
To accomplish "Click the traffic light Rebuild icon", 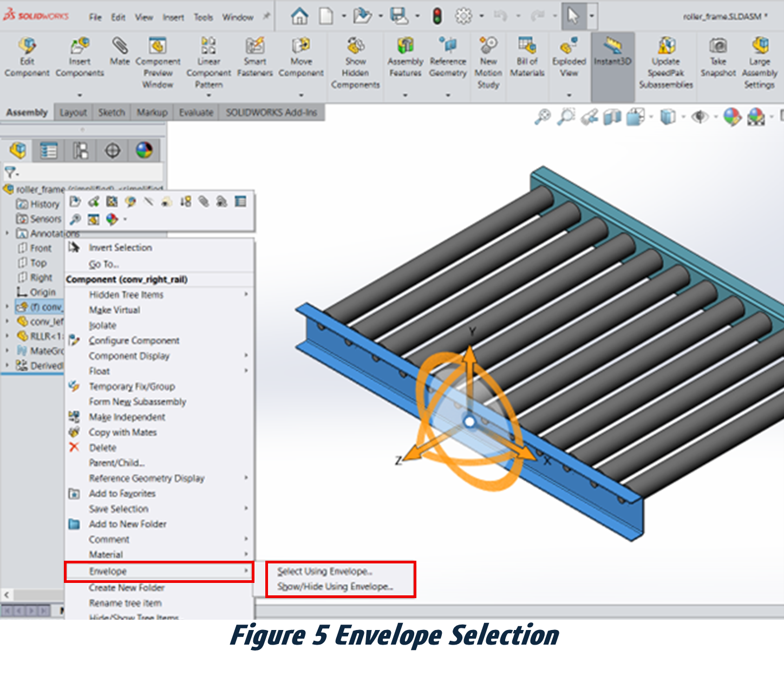I will (437, 16).
